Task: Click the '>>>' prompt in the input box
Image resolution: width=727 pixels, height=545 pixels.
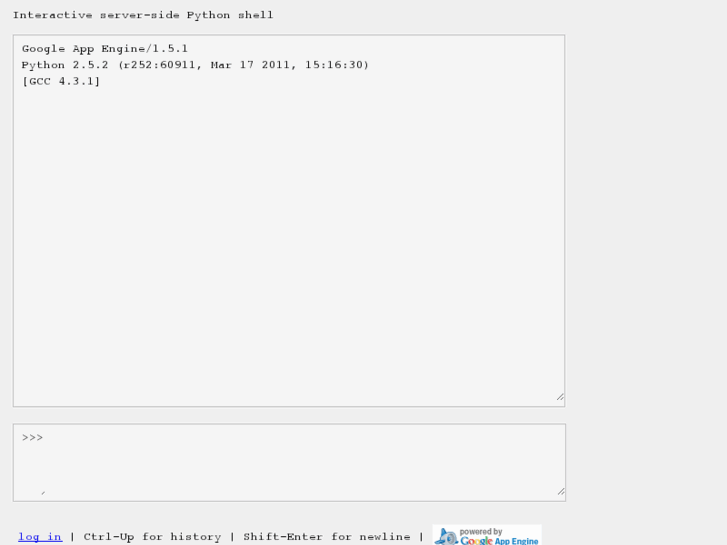Action: [x=32, y=438]
